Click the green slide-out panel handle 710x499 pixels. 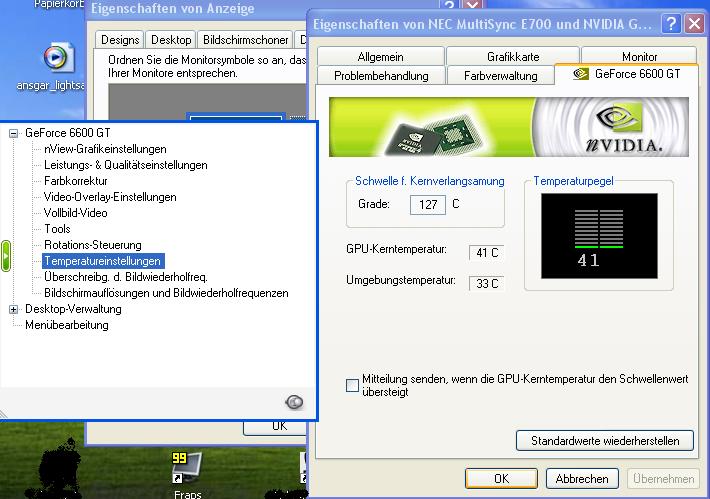click(5, 256)
